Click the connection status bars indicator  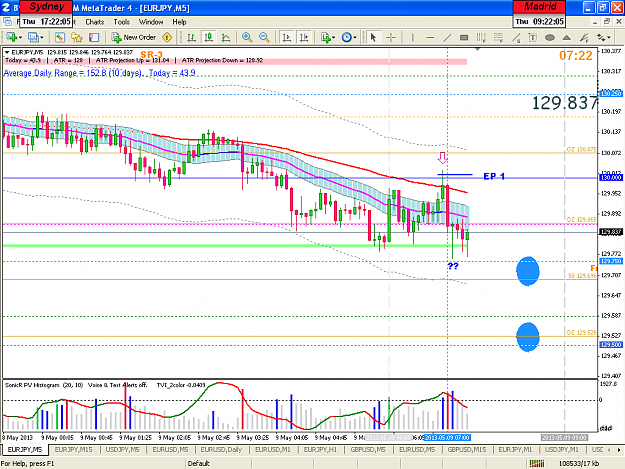[x=537, y=463]
